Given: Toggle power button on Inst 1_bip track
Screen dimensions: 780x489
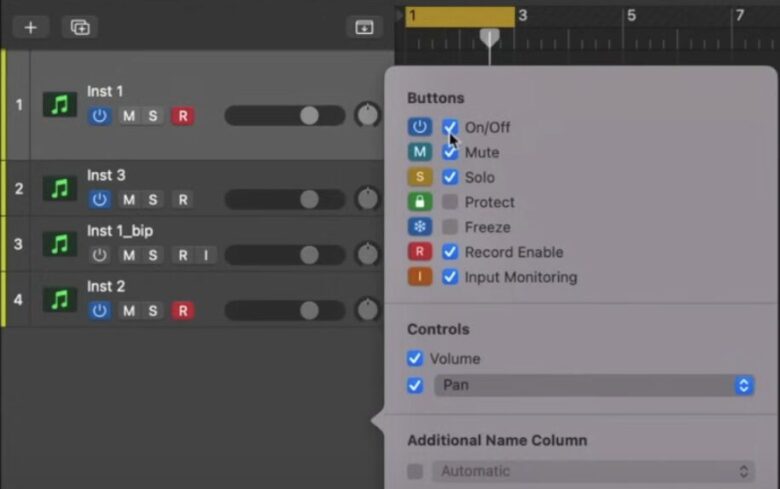Looking at the screenshot, I should [99, 255].
